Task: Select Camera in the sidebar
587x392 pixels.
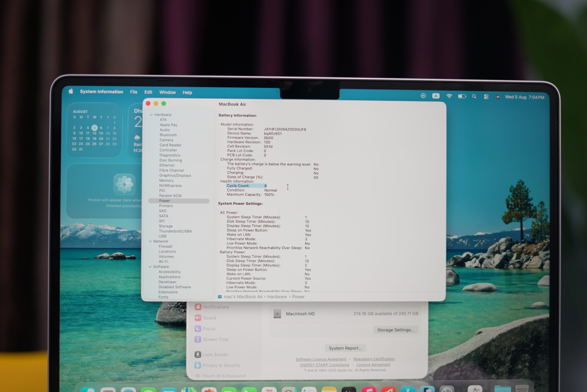Action: (x=166, y=140)
